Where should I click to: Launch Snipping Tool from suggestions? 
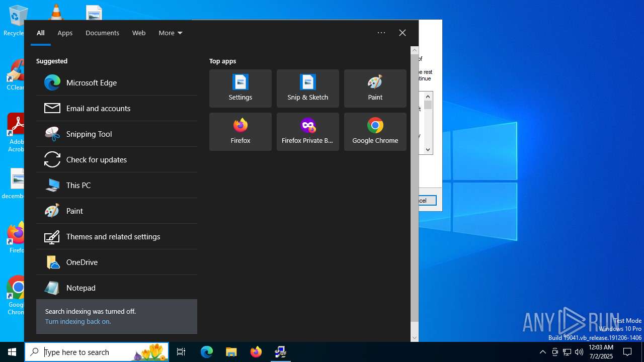point(117,134)
